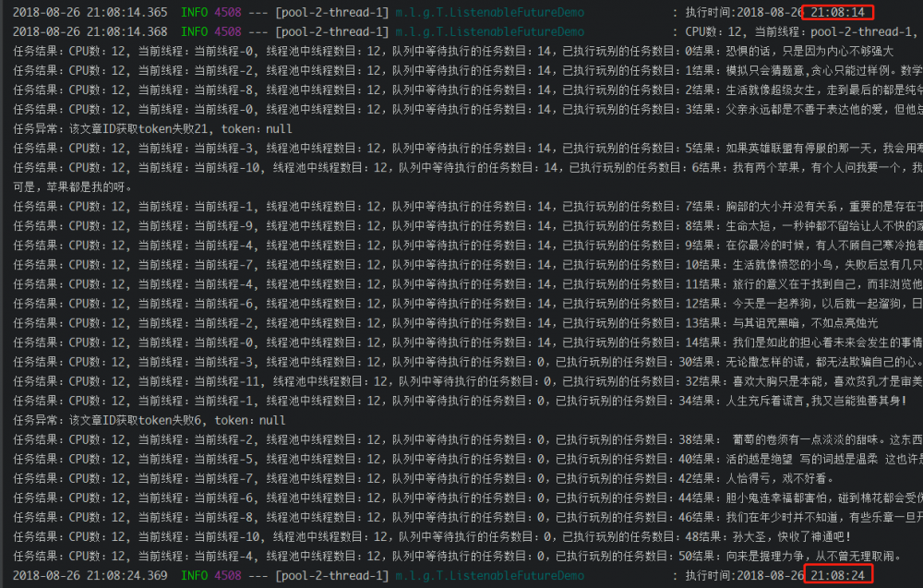
Task: Click the text "葡萄的卷须有一点淡淡的甜味"
Action: point(806,439)
